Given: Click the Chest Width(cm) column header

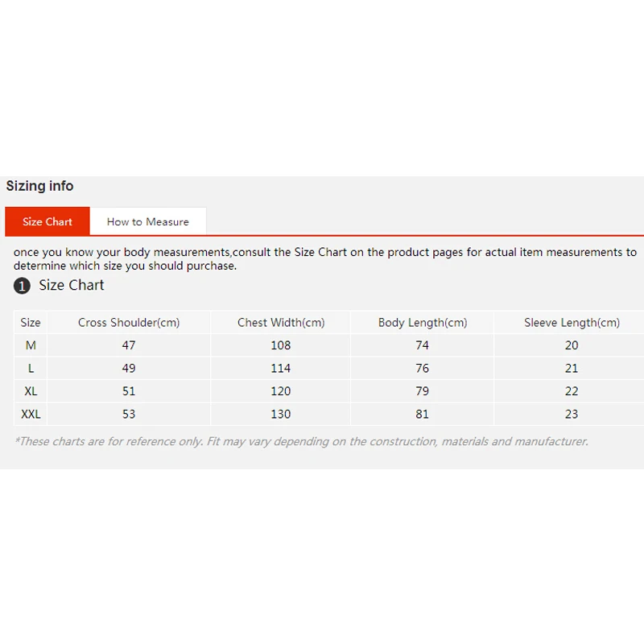Looking at the screenshot, I should [281, 323].
